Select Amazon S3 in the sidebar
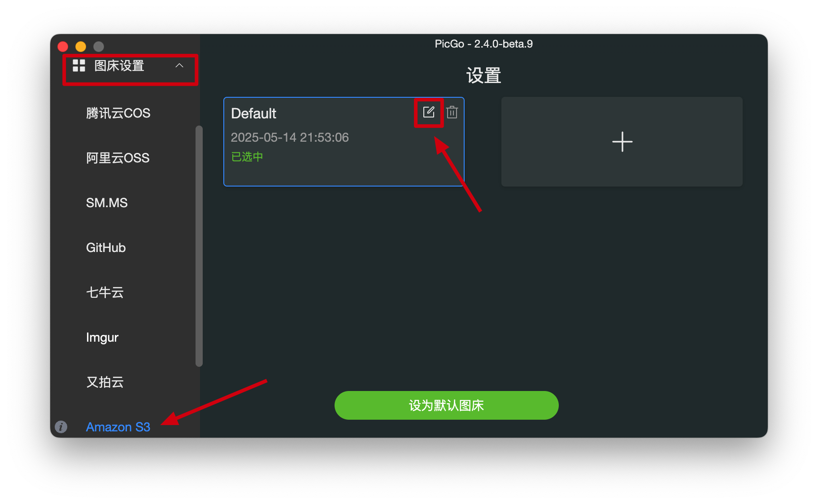The image size is (818, 504). click(x=118, y=427)
